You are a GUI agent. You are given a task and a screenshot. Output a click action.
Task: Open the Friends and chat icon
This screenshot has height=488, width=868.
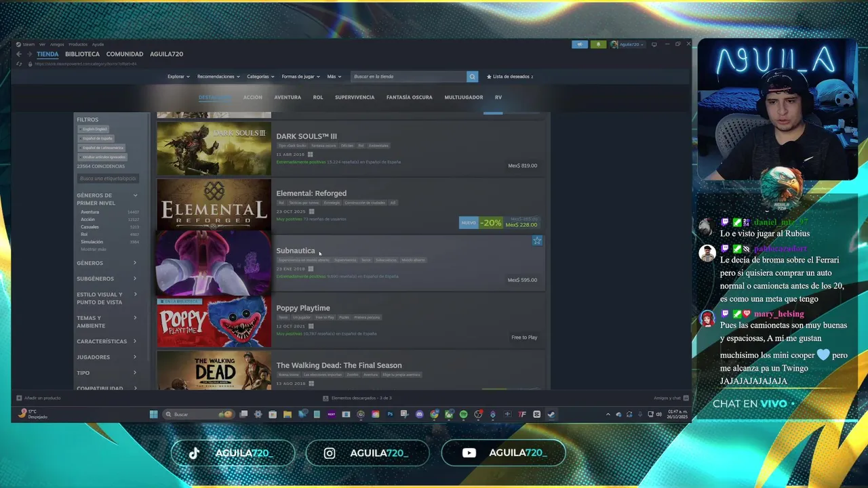tap(686, 398)
